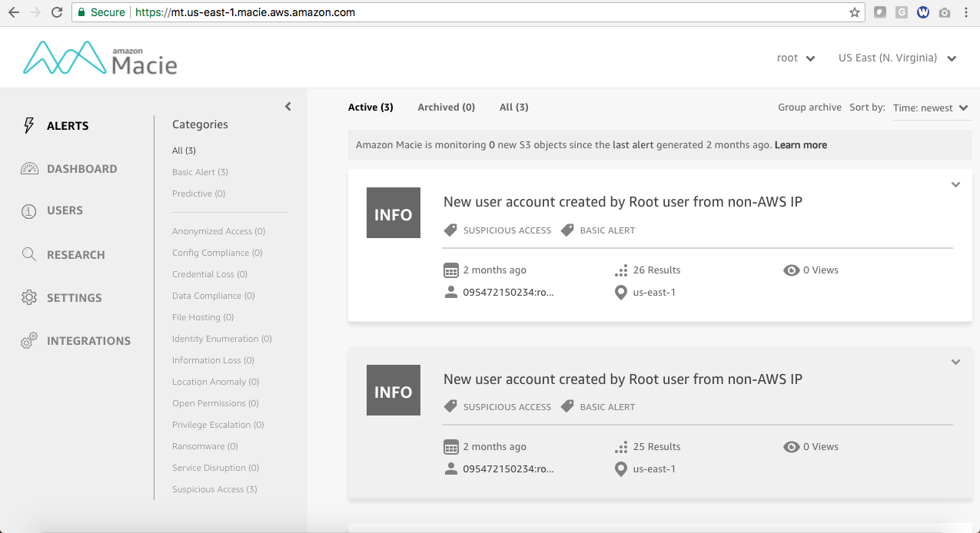Open the Settings section in sidebar
The height and width of the screenshot is (533, 980).
pyautogui.click(x=75, y=298)
